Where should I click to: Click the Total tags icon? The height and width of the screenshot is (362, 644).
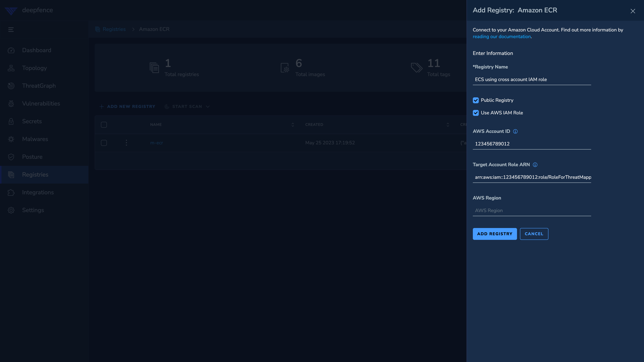coord(416,68)
